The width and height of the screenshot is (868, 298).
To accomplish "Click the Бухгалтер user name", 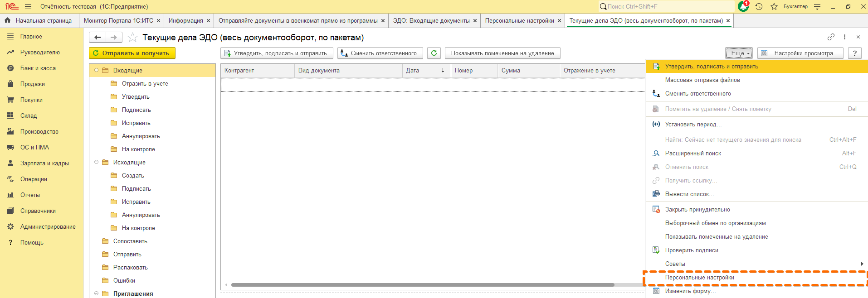I will [795, 6].
